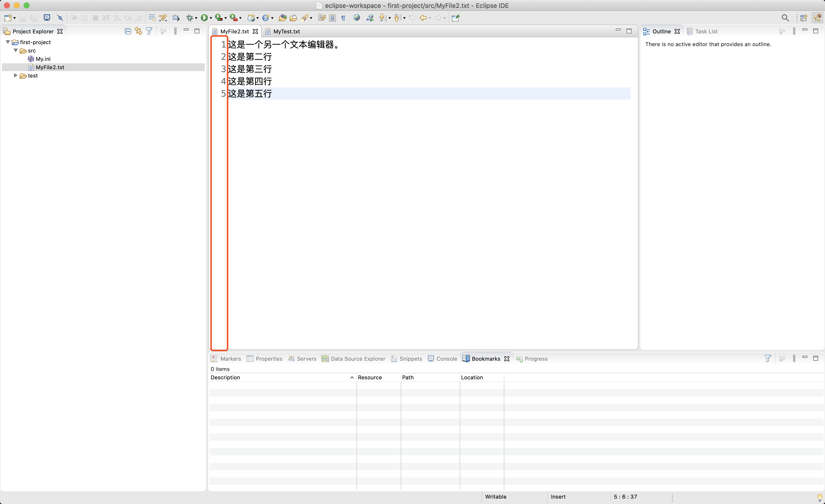825x504 pixels.
Task: Open the Bookmarks View Menu dots
Action: pyautogui.click(x=794, y=358)
